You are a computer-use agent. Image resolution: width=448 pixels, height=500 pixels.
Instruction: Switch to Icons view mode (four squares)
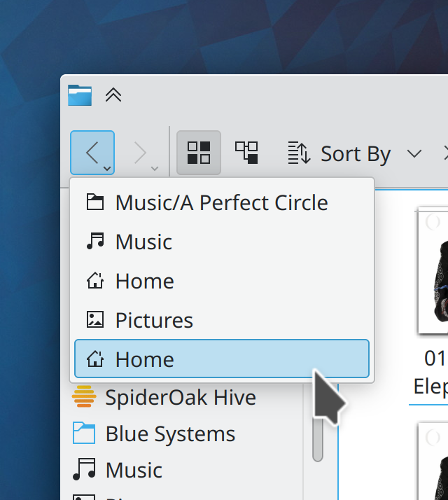pyautogui.click(x=199, y=153)
